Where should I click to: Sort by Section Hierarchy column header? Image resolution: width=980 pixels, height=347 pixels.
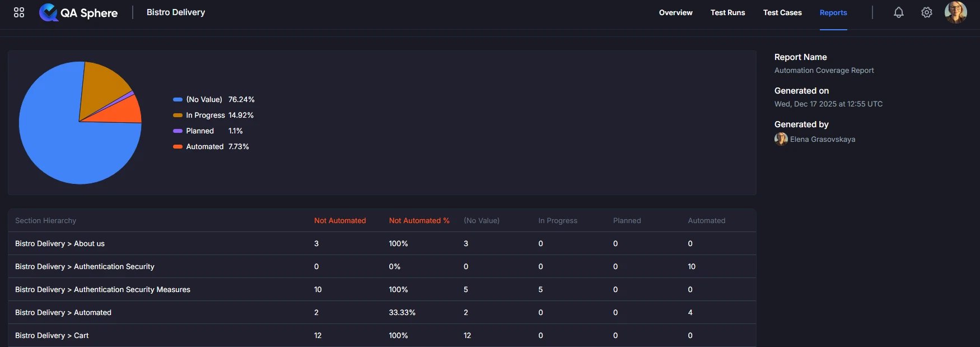point(45,220)
